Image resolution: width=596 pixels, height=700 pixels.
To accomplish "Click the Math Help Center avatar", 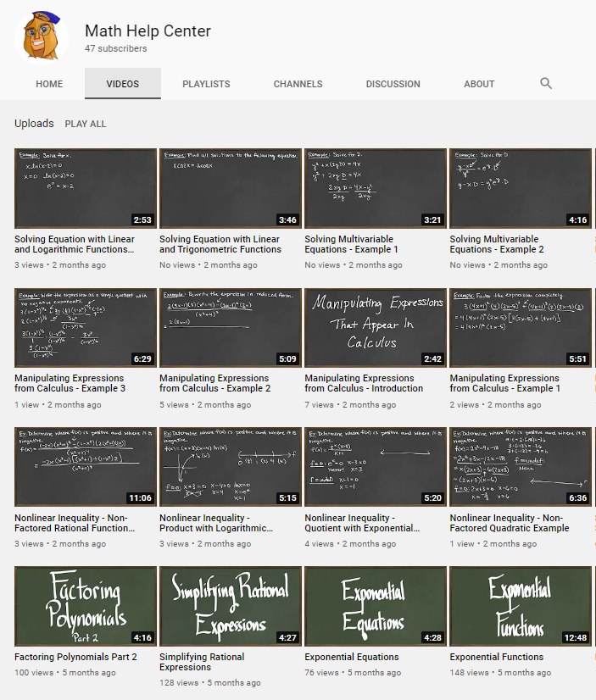I will coord(42,38).
